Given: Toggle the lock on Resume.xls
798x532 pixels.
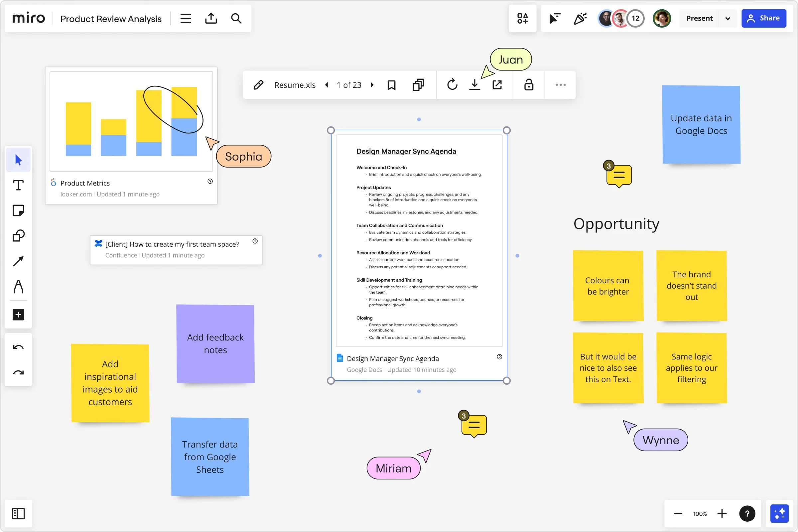Looking at the screenshot, I should pyautogui.click(x=528, y=85).
